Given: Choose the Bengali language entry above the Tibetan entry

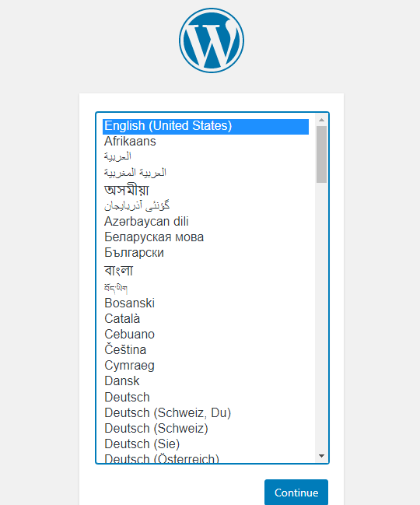Looking at the screenshot, I should 205,271.
